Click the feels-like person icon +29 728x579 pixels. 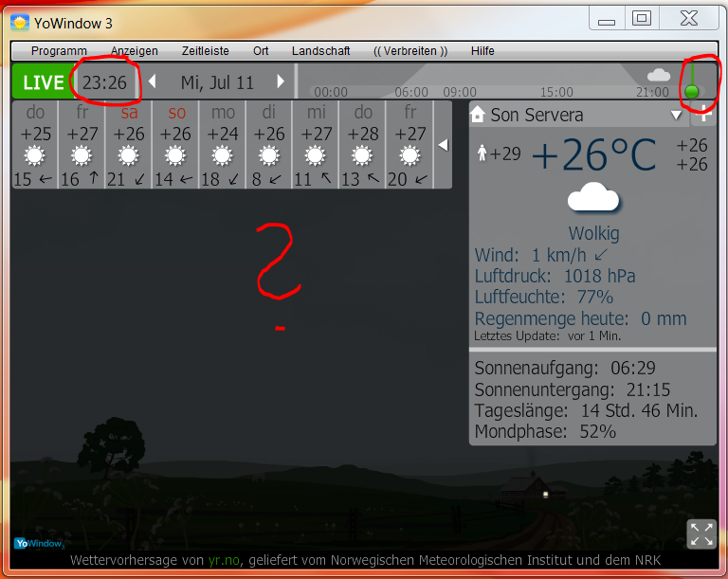[x=500, y=154]
